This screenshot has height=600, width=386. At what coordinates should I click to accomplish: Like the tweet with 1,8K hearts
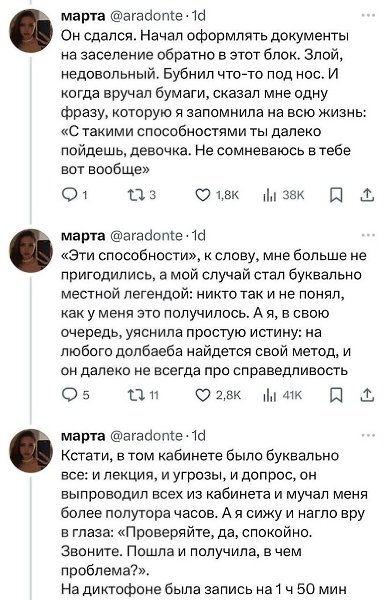(x=217, y=195)
